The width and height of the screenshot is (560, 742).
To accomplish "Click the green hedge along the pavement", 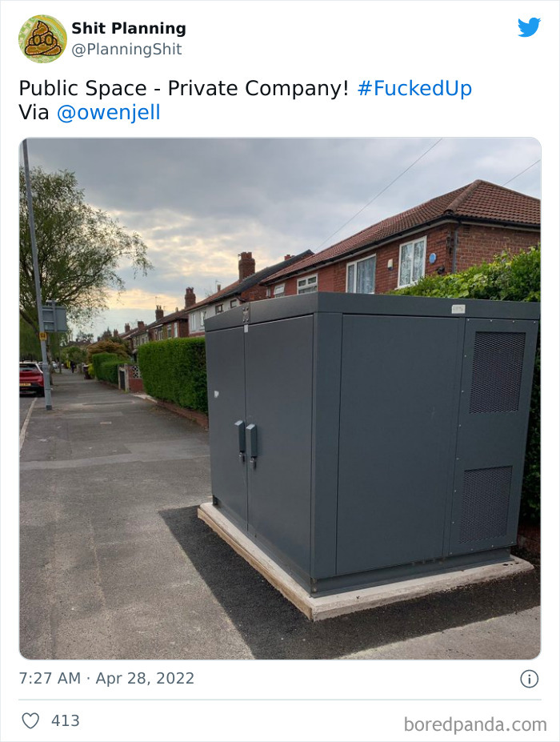I will tap(173, 372).
